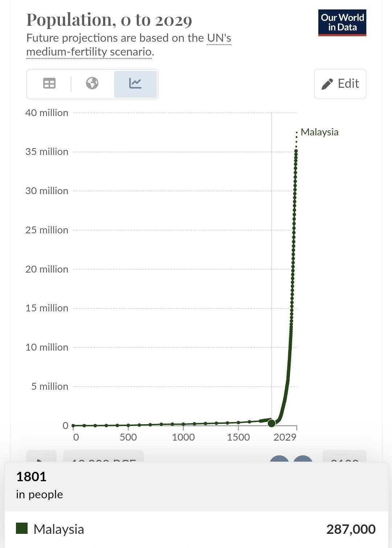
Task: Switch to the table view tab
Action: (x=49, y=84)
